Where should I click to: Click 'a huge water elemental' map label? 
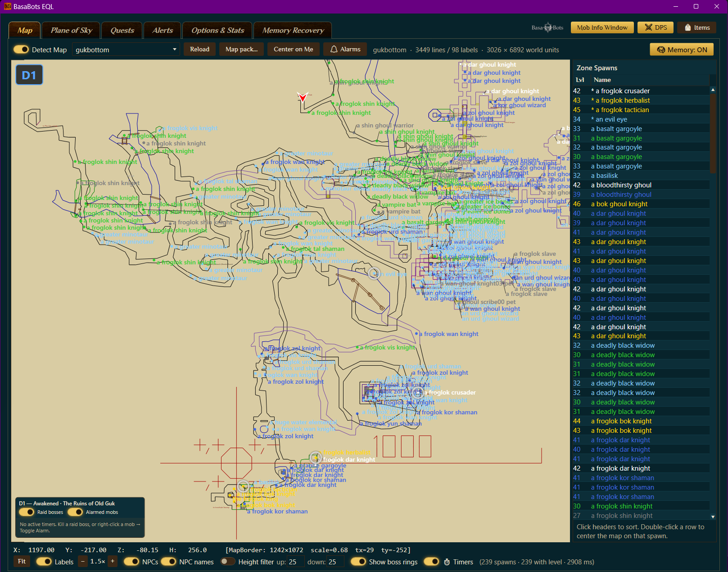[x=303, y=422]
